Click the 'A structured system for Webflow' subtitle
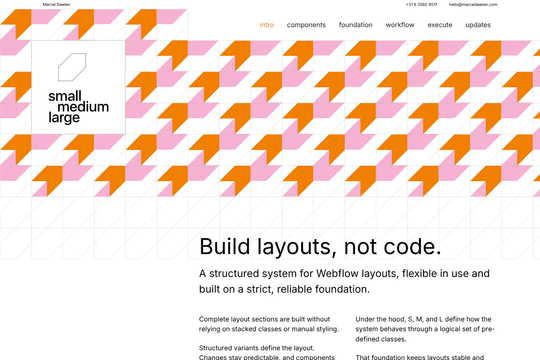The image size is (540, 360). click(344, 281)
